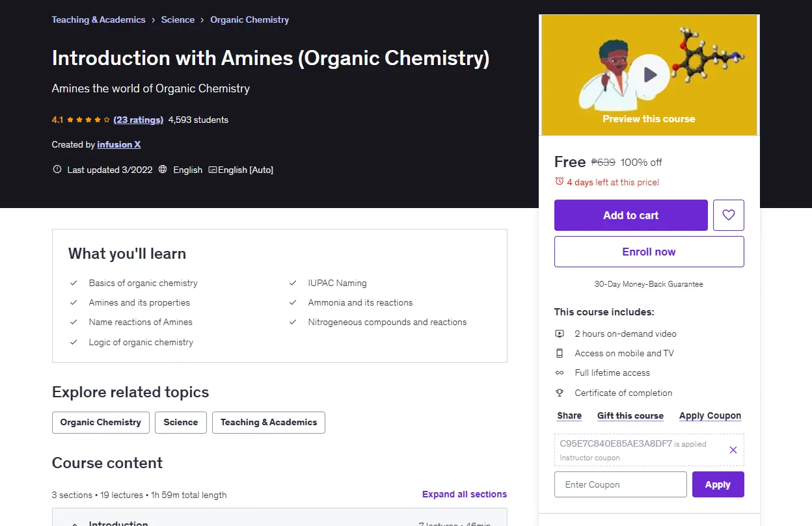Click the on-demand video icon
This screenshot has width=812, height=526.
click(x=560, y=334)
